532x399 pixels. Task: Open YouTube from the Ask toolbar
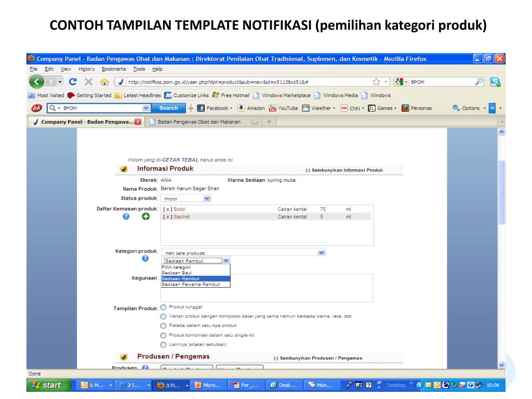tap(283, 108)
